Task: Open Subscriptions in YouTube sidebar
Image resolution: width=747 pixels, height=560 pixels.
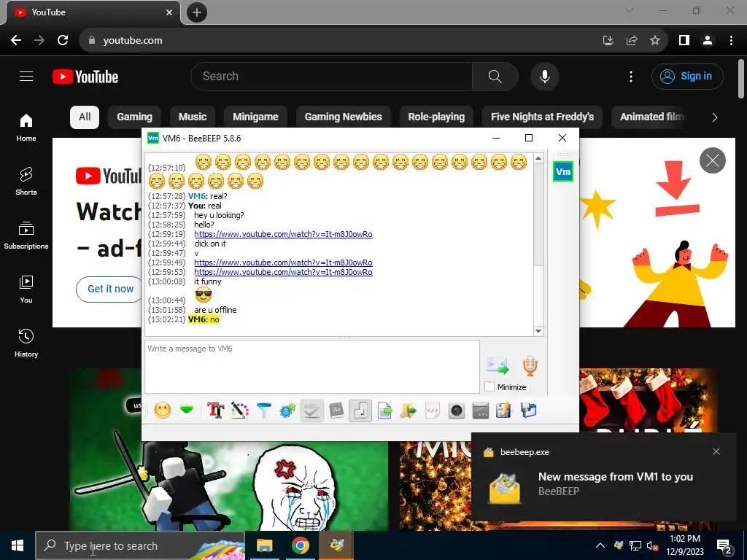Action: (26, 236)
